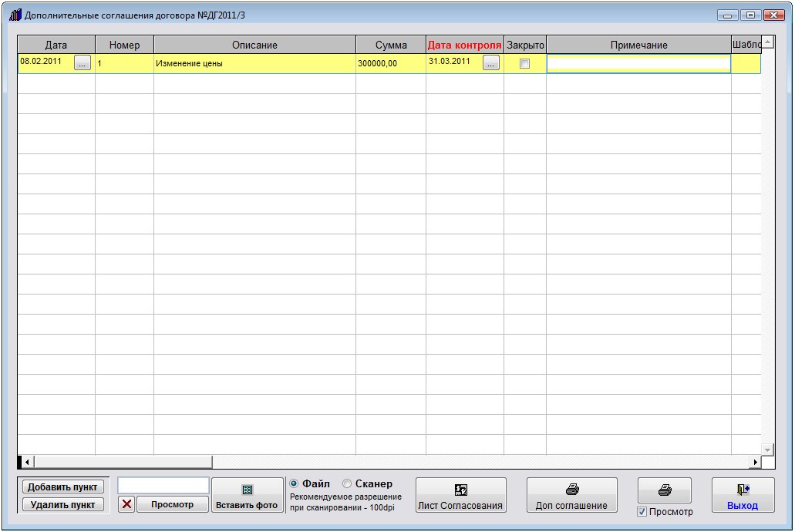
Task: Toggle the Просмотр checkbox near the printer button
Action: pyautogui.click(x=642, y=512)
